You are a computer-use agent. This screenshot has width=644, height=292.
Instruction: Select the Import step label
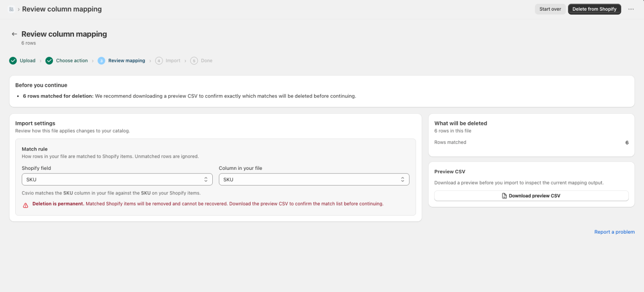[173, 60]
